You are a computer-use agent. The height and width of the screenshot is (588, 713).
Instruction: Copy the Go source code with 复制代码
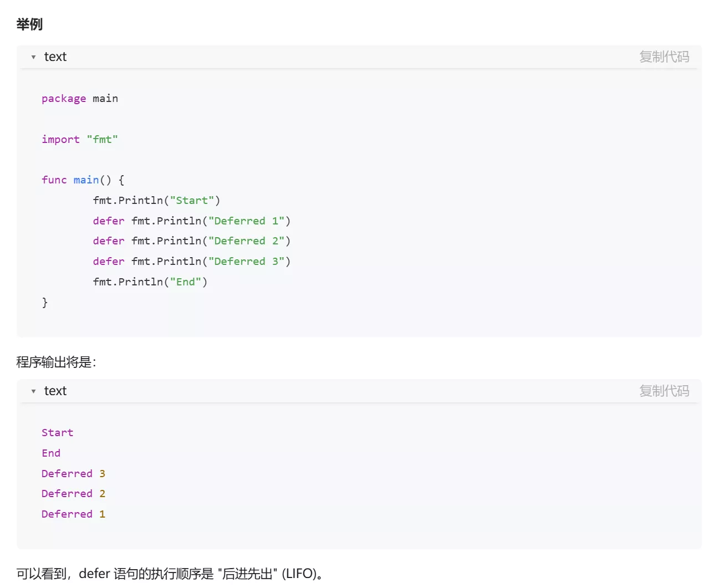(664, 57)
